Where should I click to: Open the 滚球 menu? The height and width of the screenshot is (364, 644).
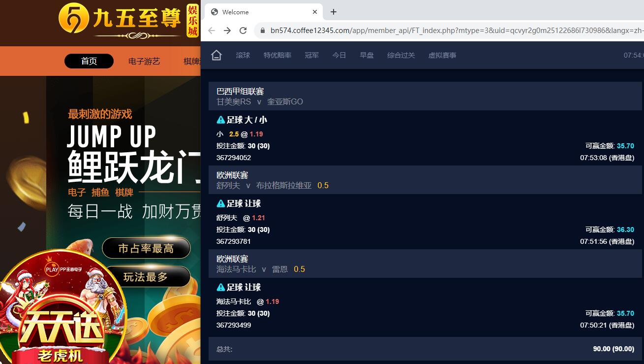click(243, 55)
